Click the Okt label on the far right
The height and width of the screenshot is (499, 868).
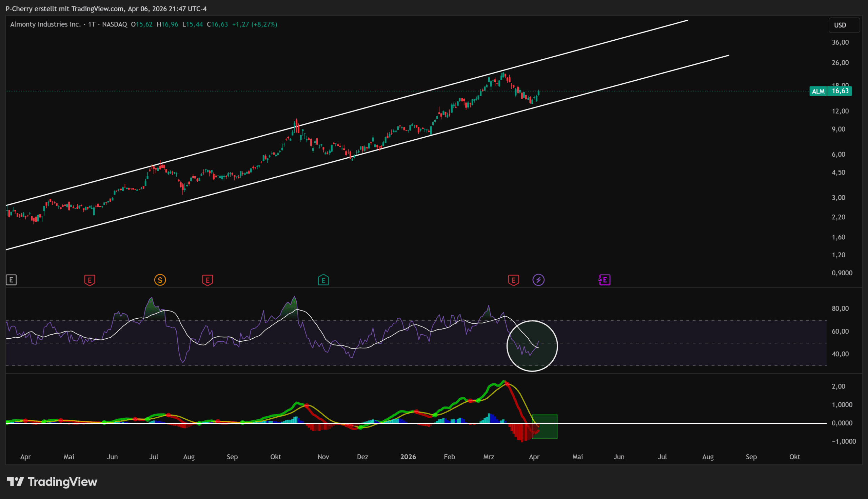tap(794, 457)
